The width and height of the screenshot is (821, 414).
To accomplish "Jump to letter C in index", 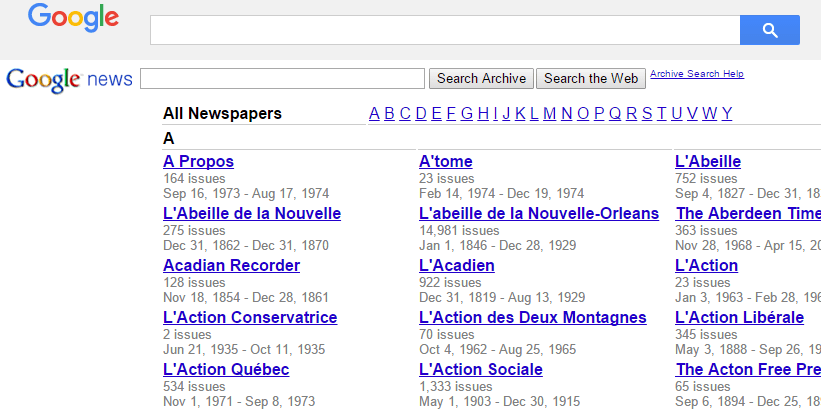I will pyautogui.click(x=405, y=114).
